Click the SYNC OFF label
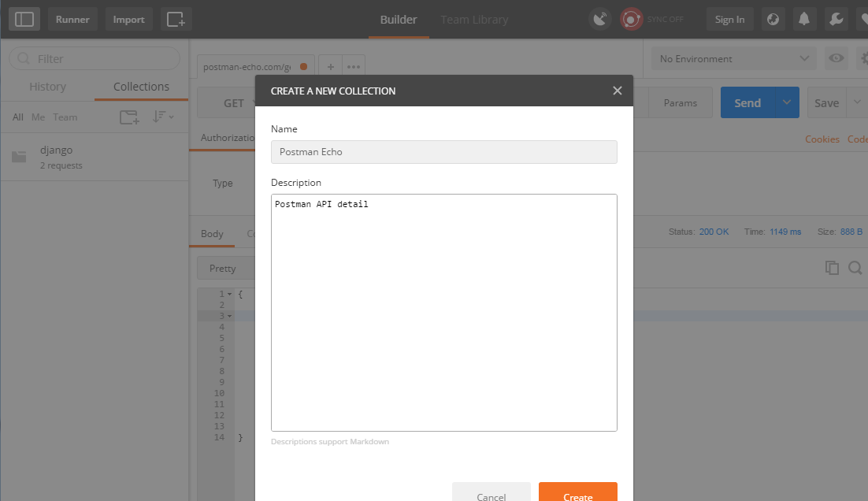The height and width of the screenshot is (501, 868). click(665, 20)
